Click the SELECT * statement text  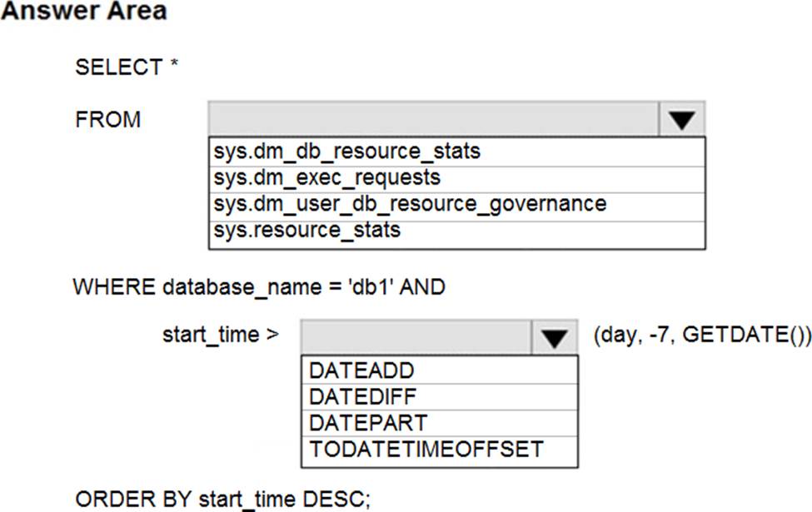[127, 67]
